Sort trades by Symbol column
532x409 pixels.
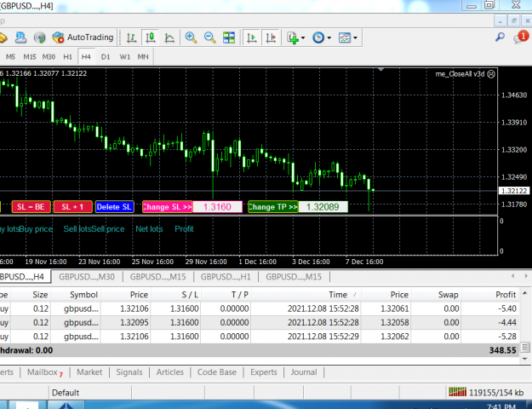[x=76, y=295]
